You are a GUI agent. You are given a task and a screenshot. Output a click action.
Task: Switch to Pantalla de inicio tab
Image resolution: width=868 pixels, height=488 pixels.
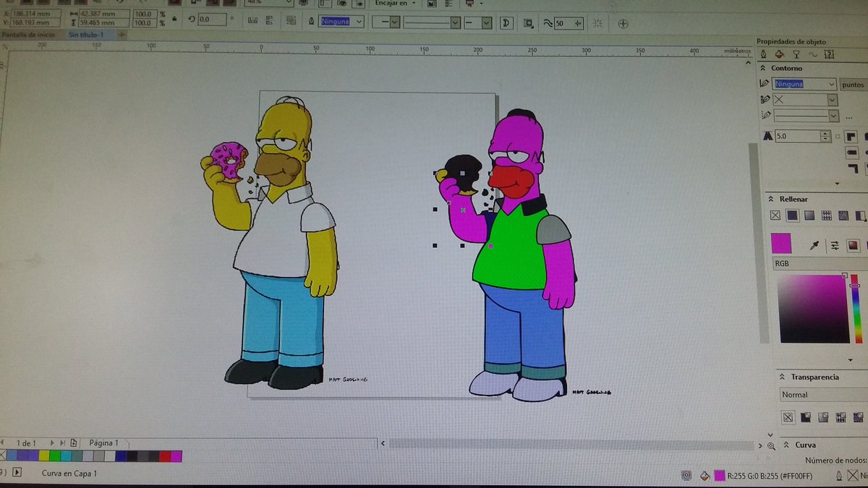[x=28, y=34]
